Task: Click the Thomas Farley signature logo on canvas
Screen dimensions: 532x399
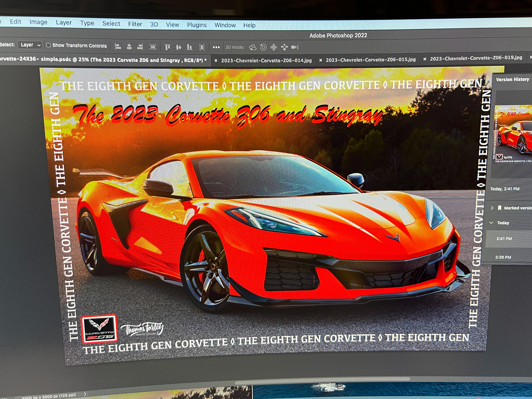Action: [x=142, y=329]
